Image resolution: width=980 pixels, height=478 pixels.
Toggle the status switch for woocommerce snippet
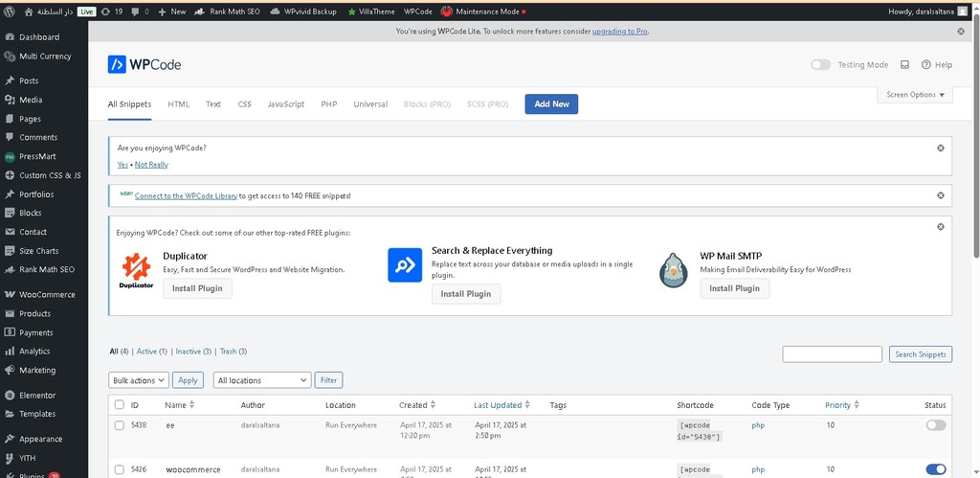click(x=936, y=469)
